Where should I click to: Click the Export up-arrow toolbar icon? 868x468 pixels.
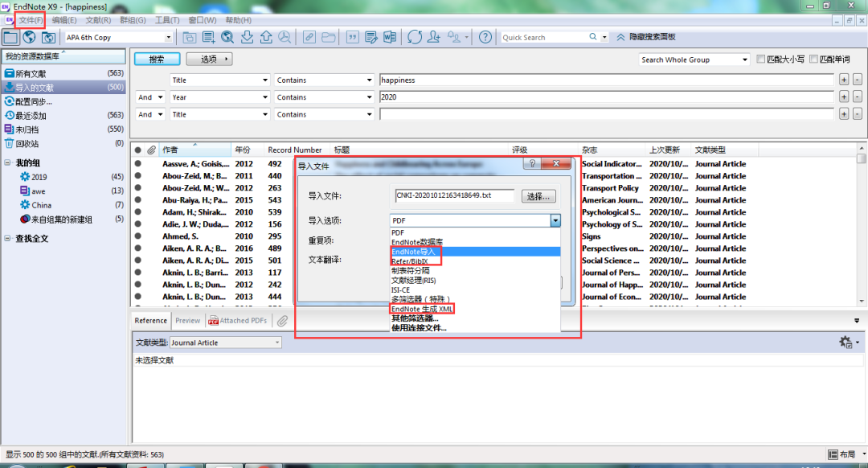pyautogui.click(x=266, y=37)
